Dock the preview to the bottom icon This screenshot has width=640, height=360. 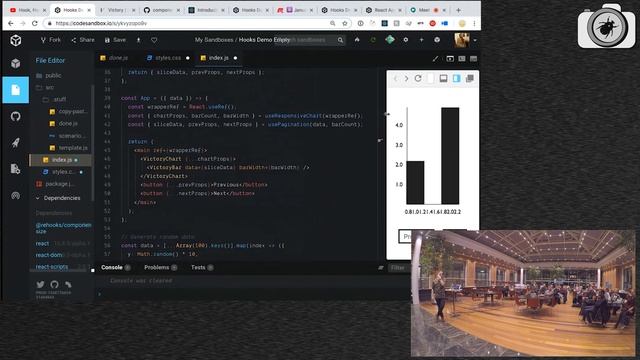tap(443, 78)
